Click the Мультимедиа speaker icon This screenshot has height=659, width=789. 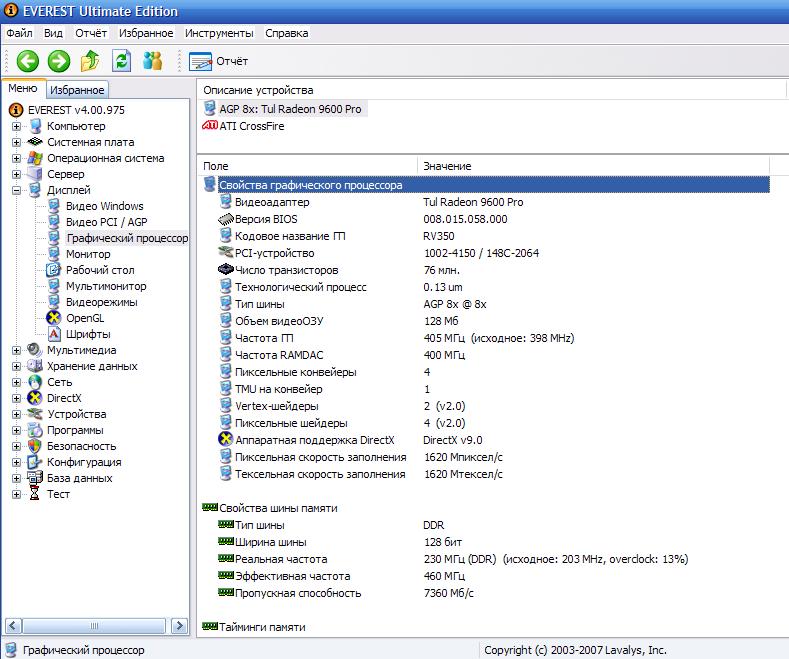(35, 350)
